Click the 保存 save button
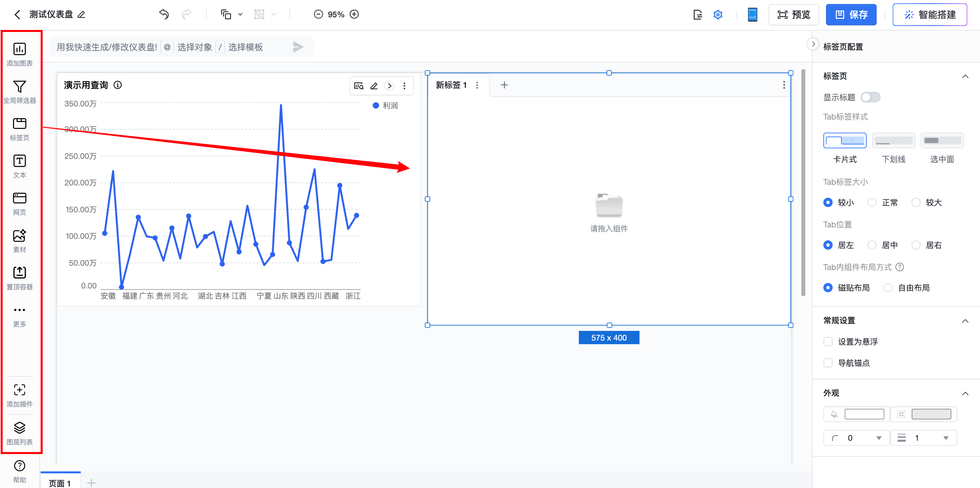980x488 pixels. [851, 15]
